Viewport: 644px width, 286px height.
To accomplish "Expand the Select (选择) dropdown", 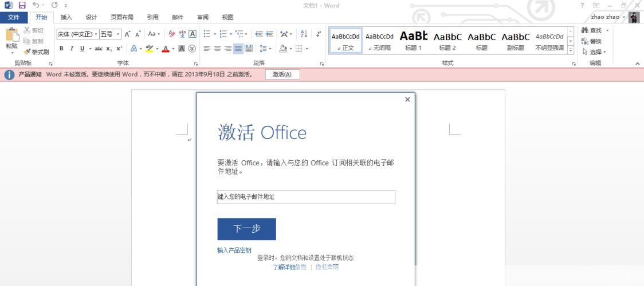I will (x=594, y=52).
